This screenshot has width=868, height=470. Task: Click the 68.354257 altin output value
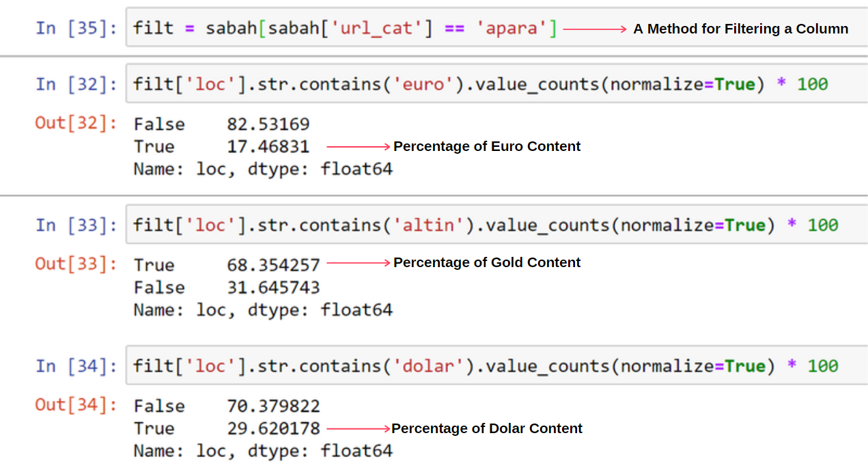pyautogui.click(x=273, y=264)
